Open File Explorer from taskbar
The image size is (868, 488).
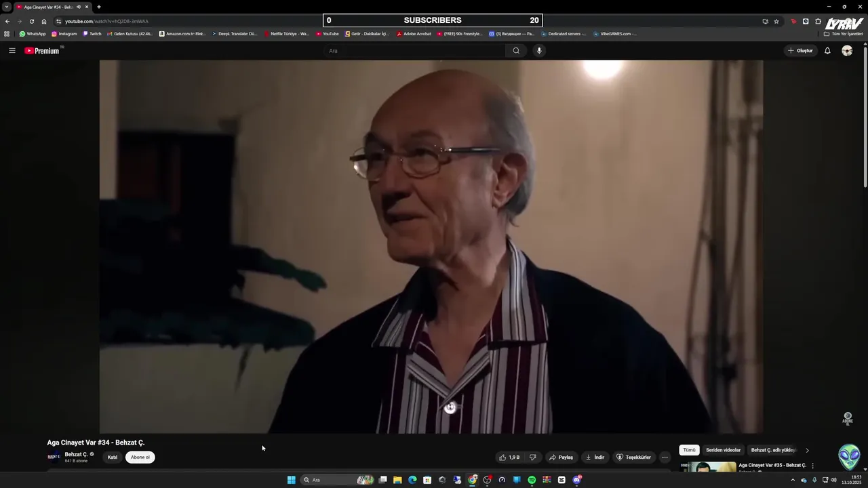coord(397,480)
